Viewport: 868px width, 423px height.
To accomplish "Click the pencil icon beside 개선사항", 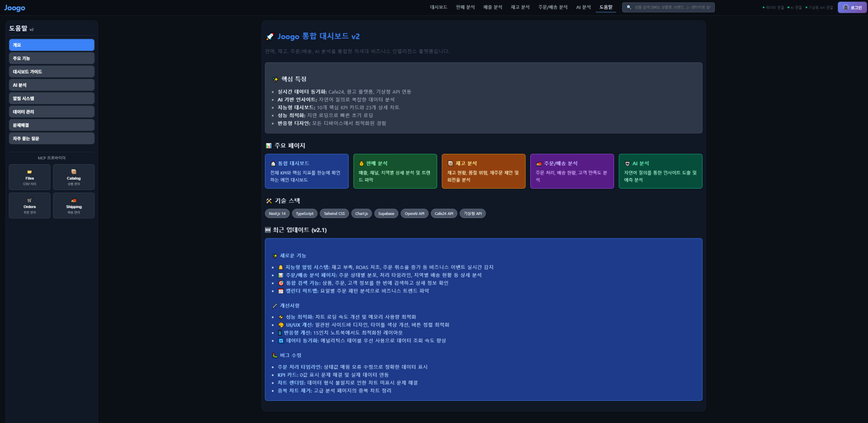I will (x=275, y=306).
